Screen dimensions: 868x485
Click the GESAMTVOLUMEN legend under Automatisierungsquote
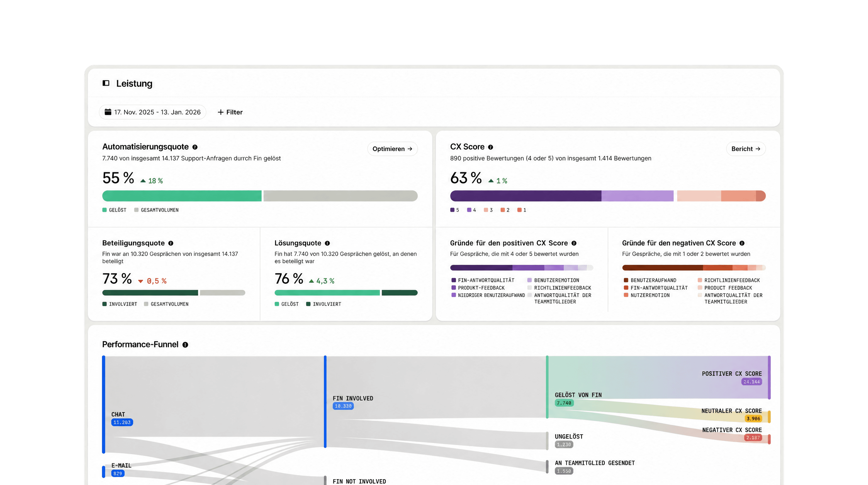[156, 210]
